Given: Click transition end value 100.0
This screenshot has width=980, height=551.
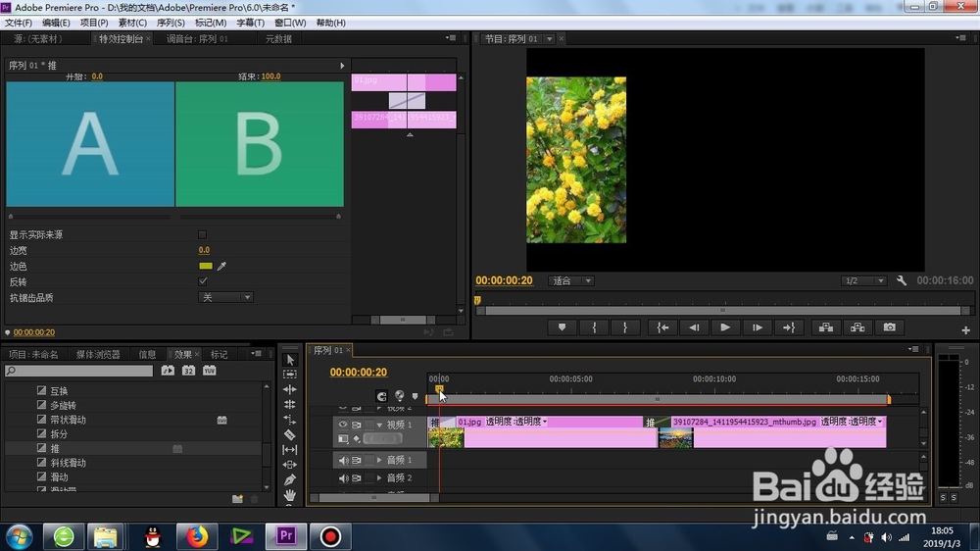Looking at the screenshot, I should point(270,76).
